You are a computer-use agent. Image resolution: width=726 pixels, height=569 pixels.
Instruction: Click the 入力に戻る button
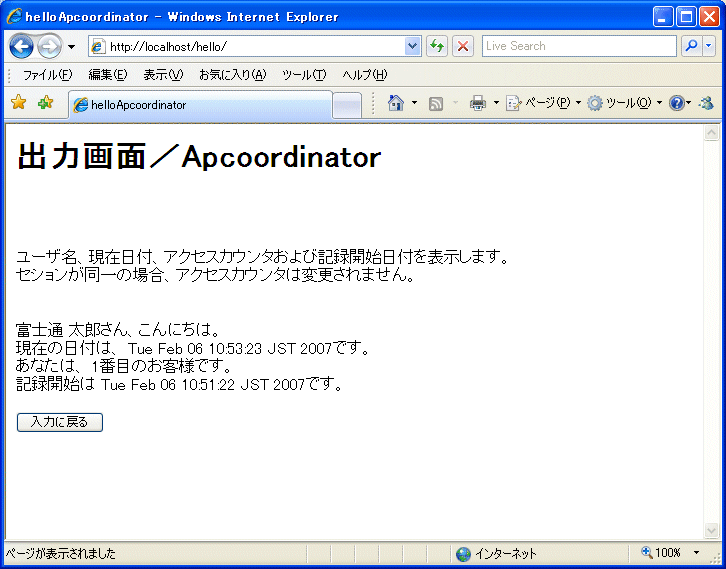click(x=60, y=422)
